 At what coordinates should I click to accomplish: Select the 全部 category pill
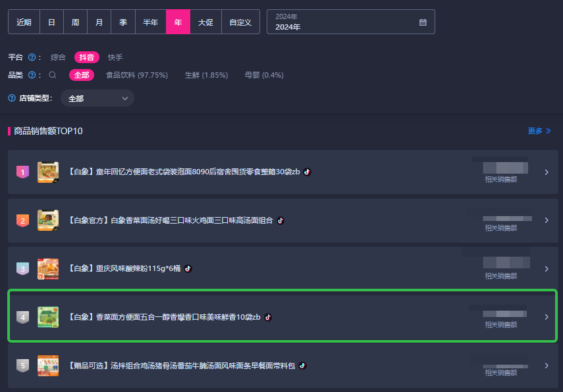[82, 75]
